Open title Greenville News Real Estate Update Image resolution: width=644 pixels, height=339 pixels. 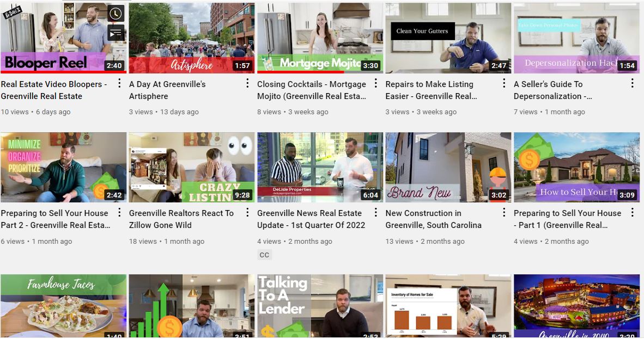coord(311,219)
